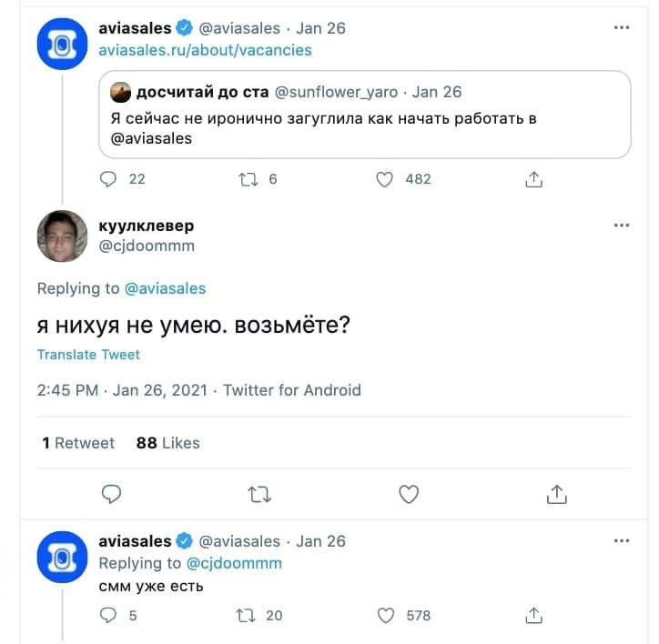Viewport: 659px width, 644px height.
Task: Like the top aviasales tweet with 482 likes
Action: pos(386,179)
